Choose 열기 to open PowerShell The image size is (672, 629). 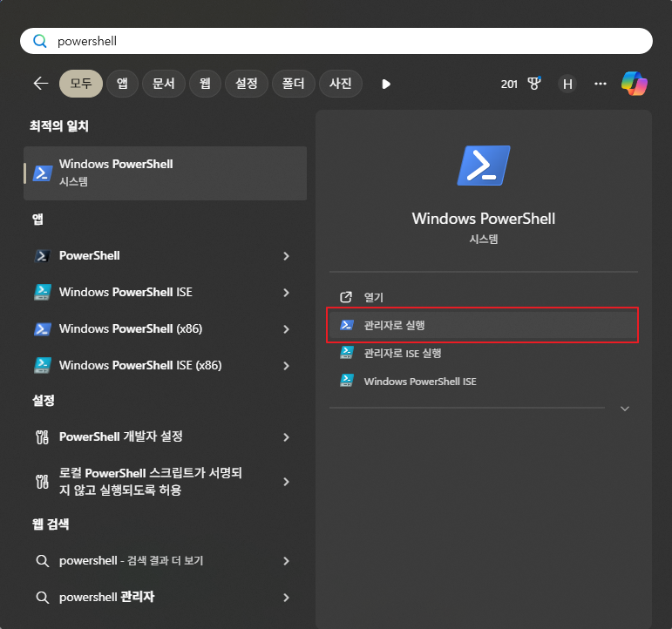(484, 297)
